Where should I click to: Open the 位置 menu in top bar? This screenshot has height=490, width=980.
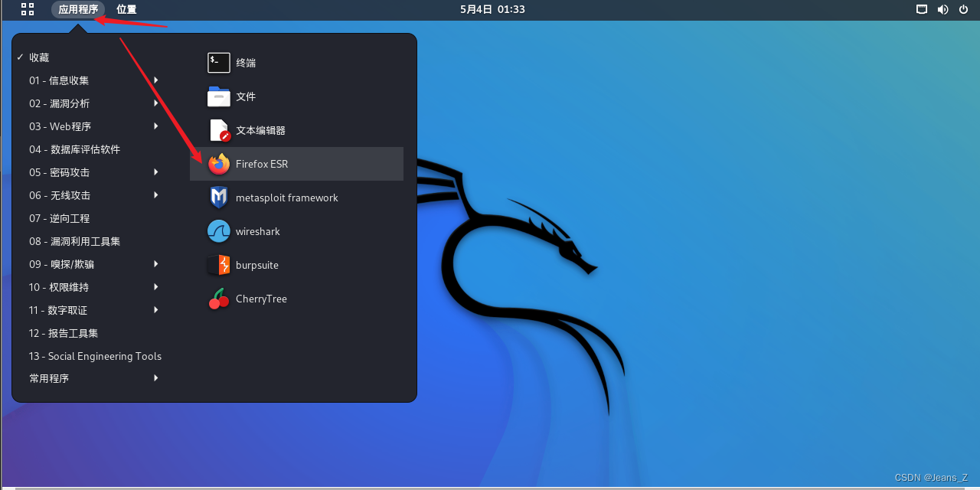click(x=126, y=9)
